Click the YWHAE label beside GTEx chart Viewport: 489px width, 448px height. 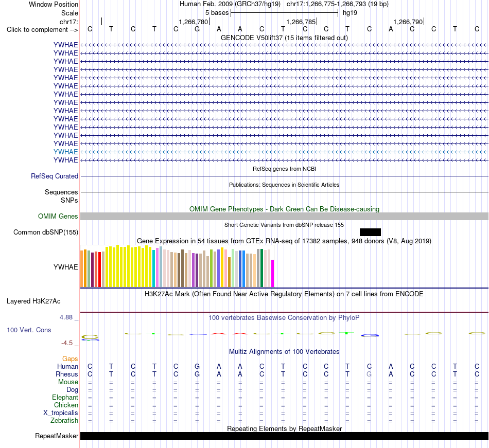tap(65, 267)
